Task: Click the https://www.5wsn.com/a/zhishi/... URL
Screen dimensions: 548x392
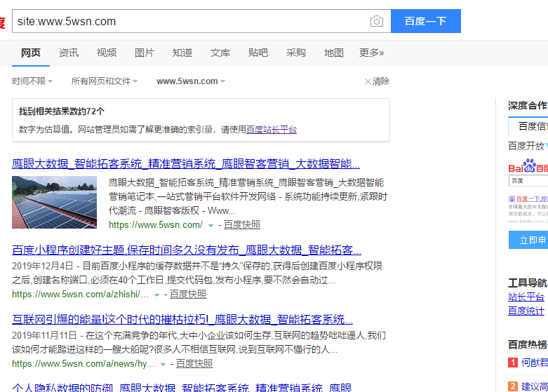Action: point(80,294)
